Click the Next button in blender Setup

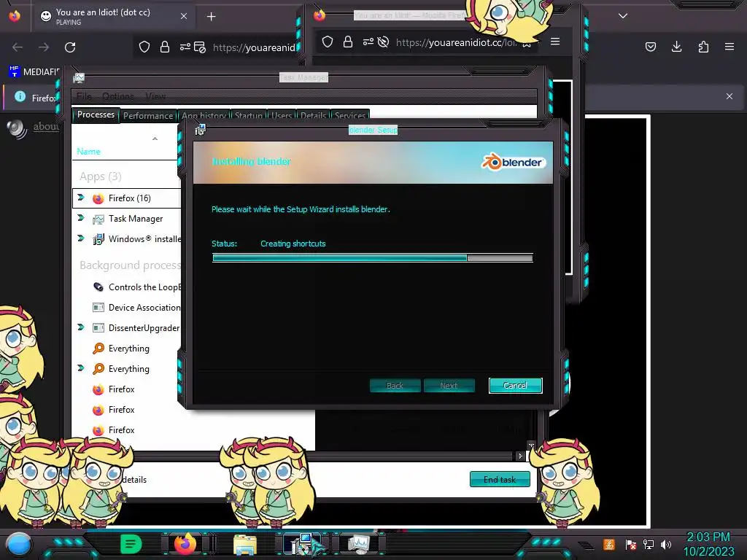449,386
